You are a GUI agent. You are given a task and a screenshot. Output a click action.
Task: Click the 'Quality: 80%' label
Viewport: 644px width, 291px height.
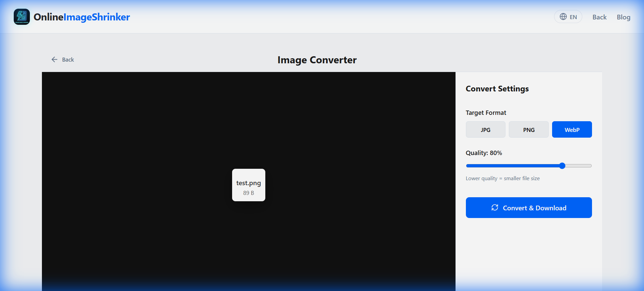[x=484, y=153]
